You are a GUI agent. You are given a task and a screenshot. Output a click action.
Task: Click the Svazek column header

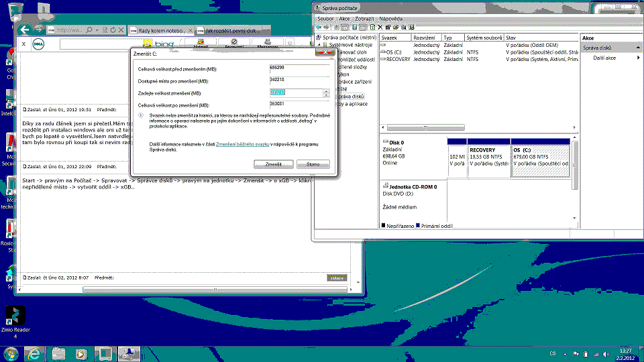pyautogui.click(x=394, y=38)
